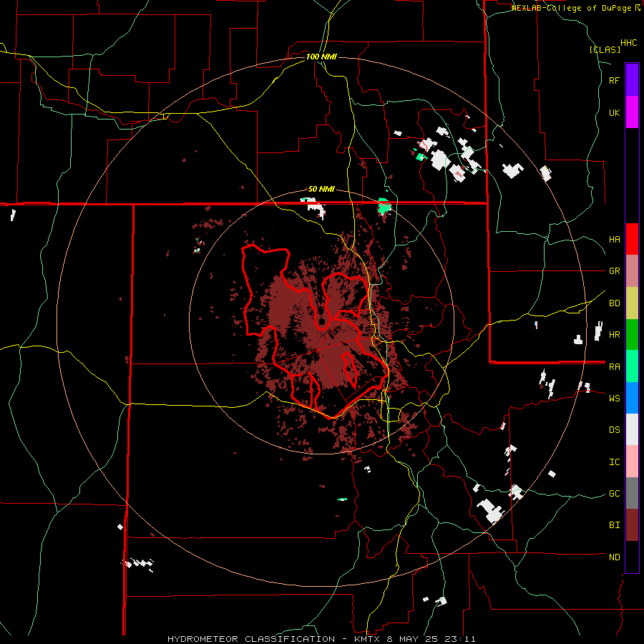Click the "HR" legend label
The image size is (644, 644).
[x=615, y=335]
